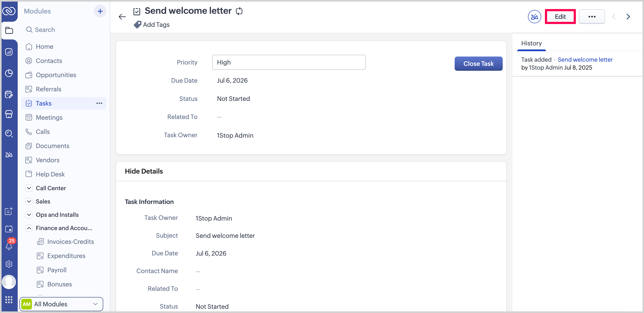
Task: Click the back arrow next to task title
Action: (122, 17)
